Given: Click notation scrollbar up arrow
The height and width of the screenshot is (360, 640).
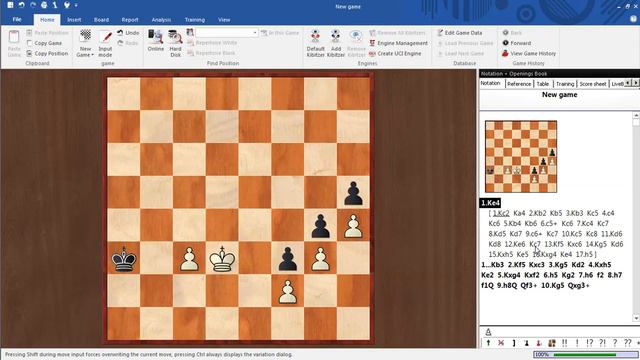Looking at the screenshot, I should pos(636,116).
